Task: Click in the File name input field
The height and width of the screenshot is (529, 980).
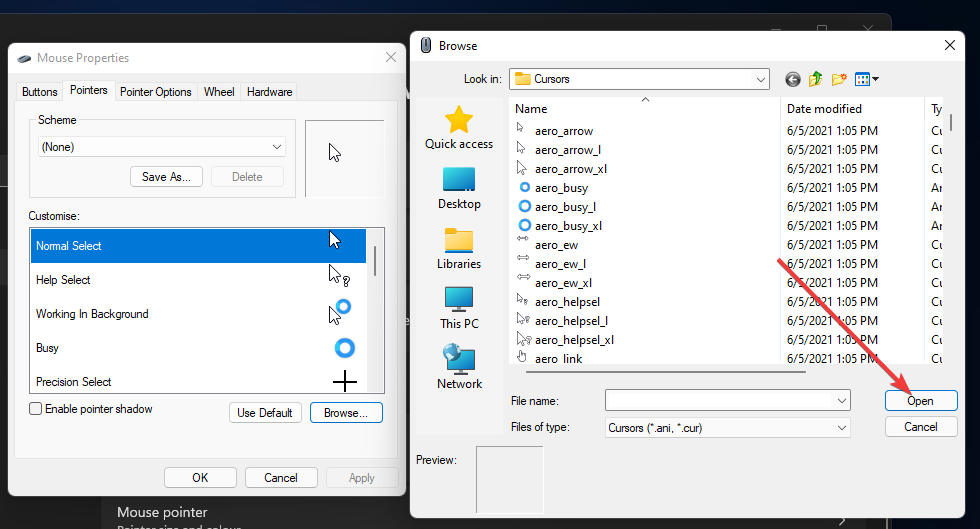Action: [x=720, y=400]
